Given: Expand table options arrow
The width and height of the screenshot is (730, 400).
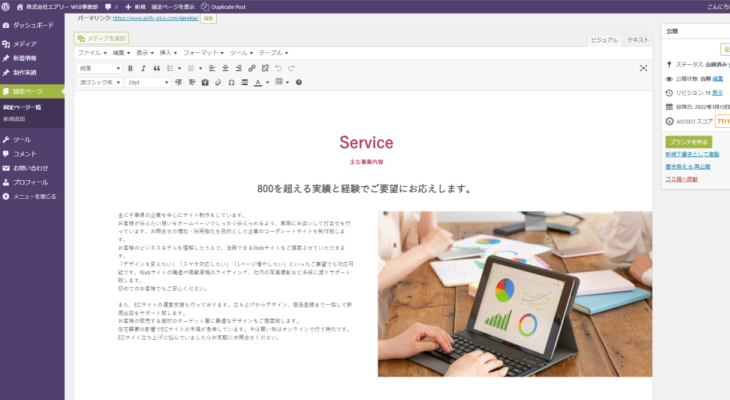Looking at the screenshot, I should [287, 82].
